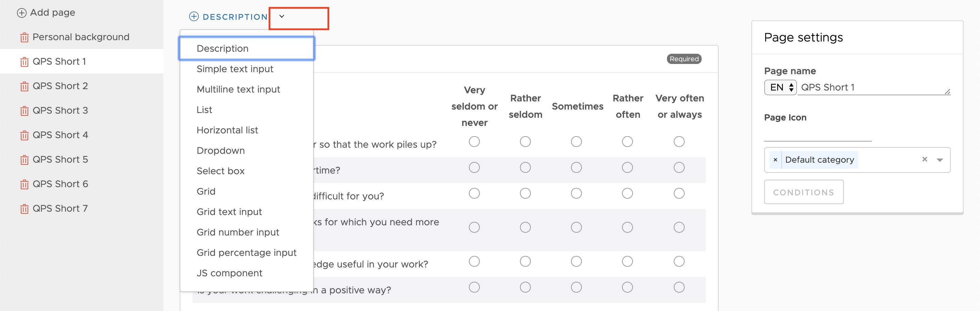Click trash icon next to QPS Short 7
Viewport: 980px width, 311px height.
tap(24, 209)
